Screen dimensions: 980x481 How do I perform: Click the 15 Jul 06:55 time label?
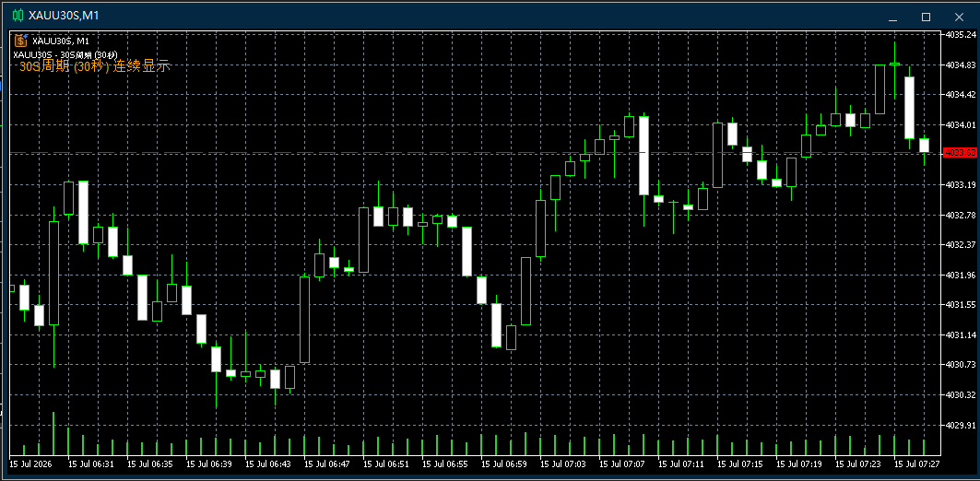(445, 464)
